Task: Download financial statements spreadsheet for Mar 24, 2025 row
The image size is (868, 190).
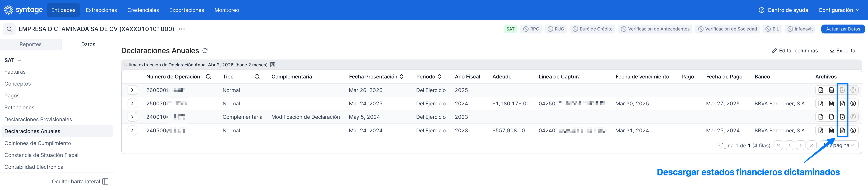Action: [842, 103]
